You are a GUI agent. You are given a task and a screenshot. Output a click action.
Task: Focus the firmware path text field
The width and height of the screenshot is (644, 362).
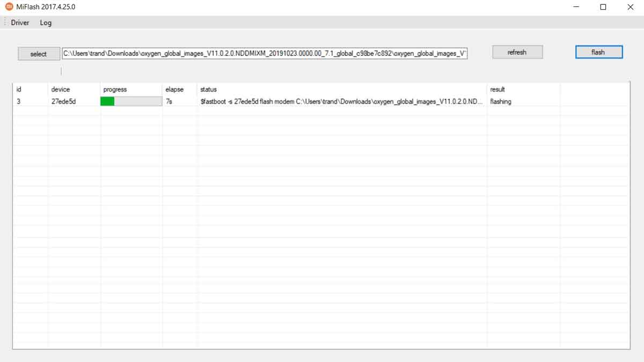[265, 54]
